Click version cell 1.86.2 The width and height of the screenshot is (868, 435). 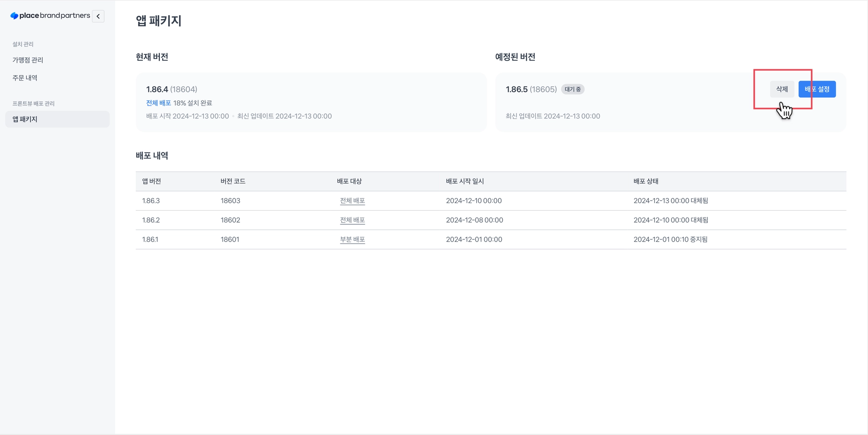pyautogui.click(x=151, y=220)
